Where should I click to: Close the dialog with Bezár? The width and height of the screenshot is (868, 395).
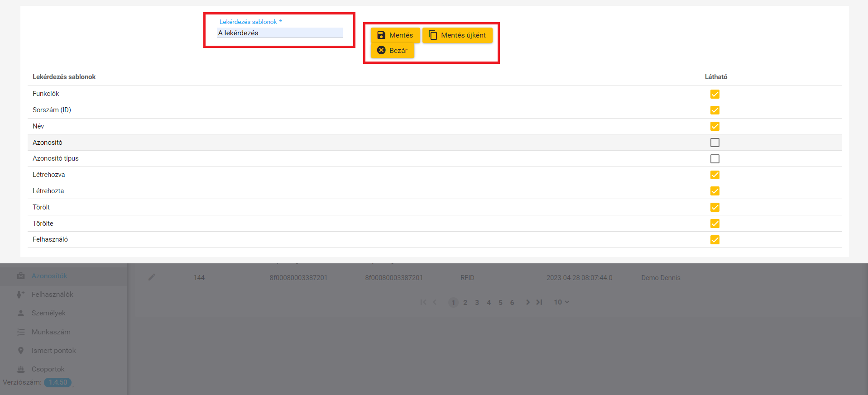[x=393, y=51]
